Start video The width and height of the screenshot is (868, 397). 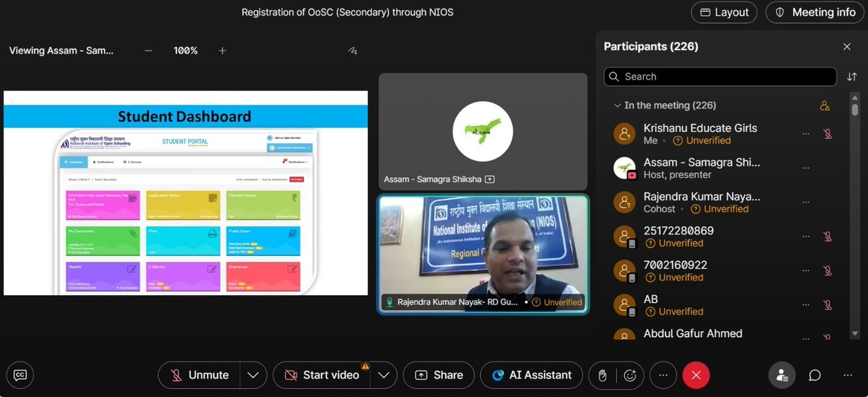(x=322, y=375)
